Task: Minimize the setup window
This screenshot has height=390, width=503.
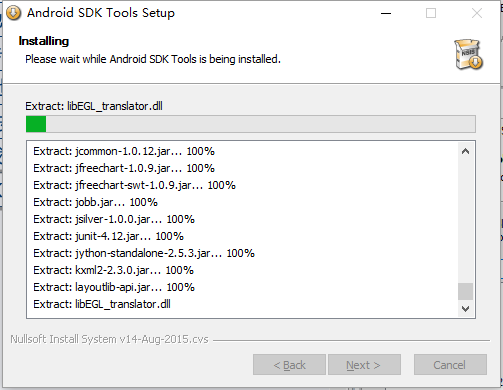Action: pos(386,13)
